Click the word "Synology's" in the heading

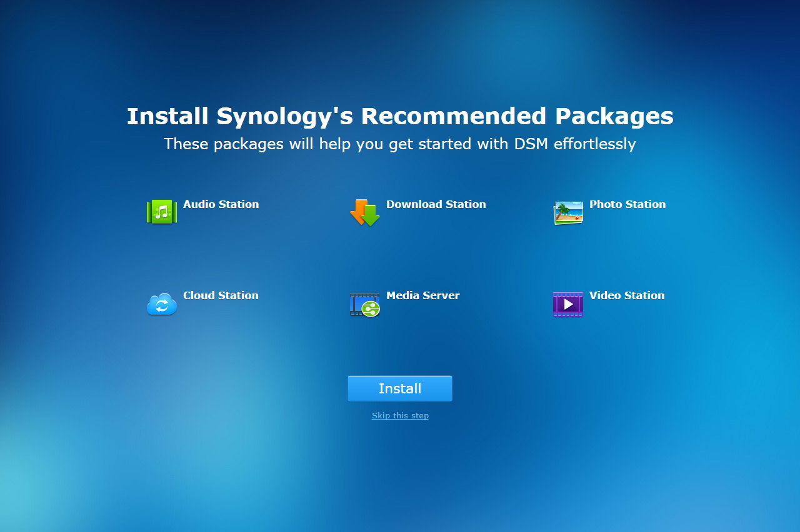point(284,117)
